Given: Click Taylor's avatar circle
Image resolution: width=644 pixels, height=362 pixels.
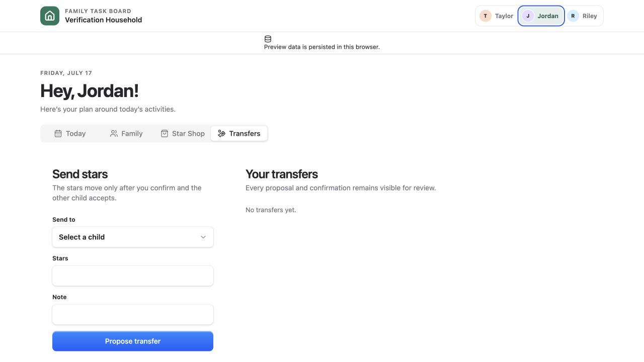Looking at the screenshot, I should (x=485, y=16).
